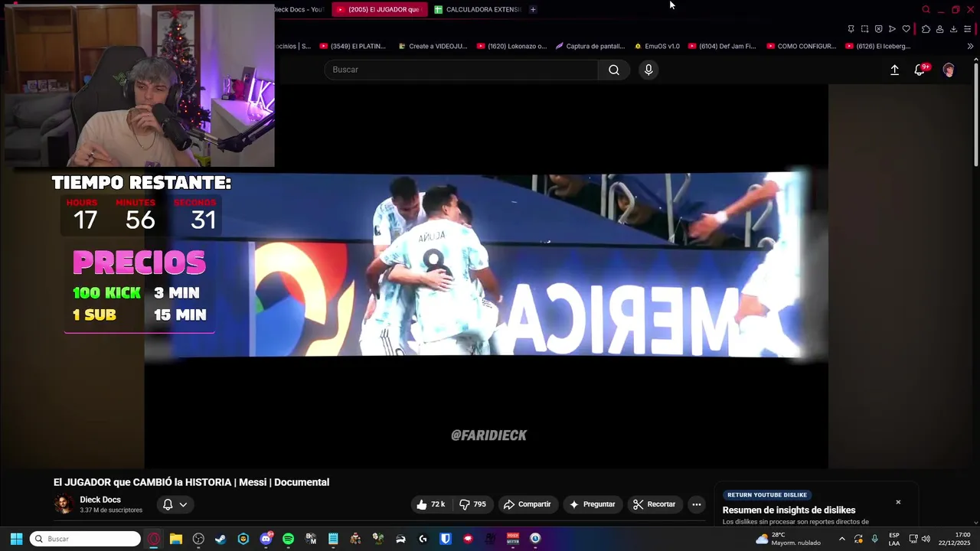Open the YouTube upload/create icon
Screen dimensions: 980x551
894,70
